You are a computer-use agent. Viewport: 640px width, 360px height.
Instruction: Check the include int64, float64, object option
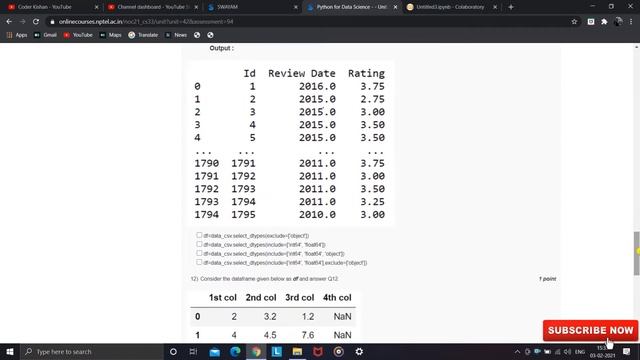(x=199, y=253)
